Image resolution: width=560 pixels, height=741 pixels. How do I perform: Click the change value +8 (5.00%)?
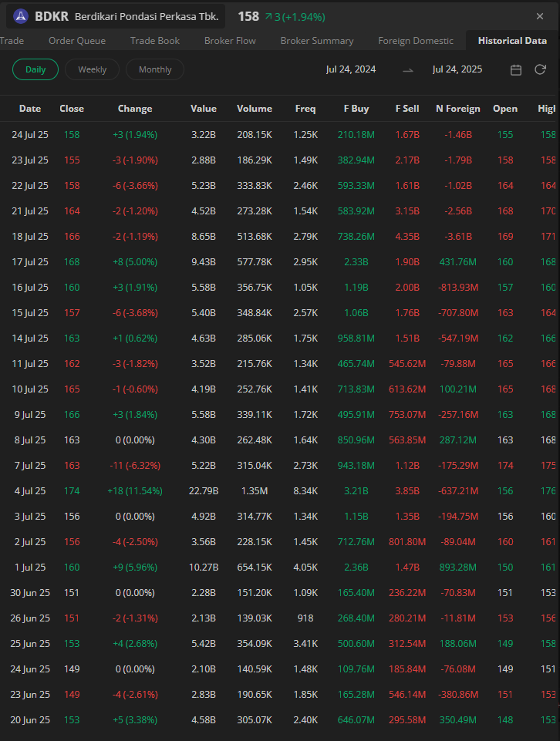tap(135, 262)
